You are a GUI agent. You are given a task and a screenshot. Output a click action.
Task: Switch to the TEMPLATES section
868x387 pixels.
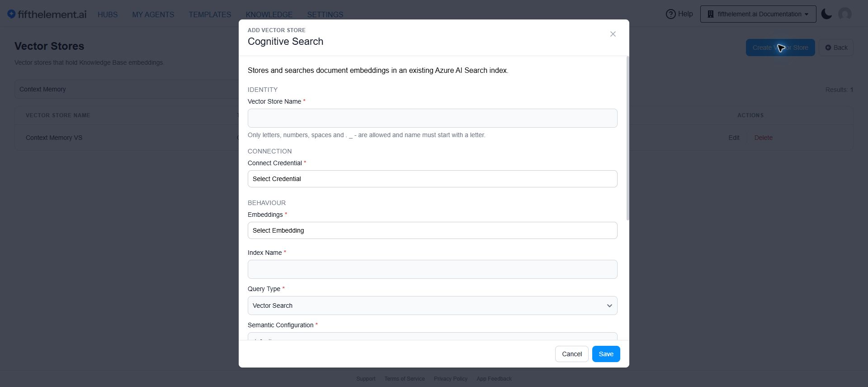[x=210, y=14]
